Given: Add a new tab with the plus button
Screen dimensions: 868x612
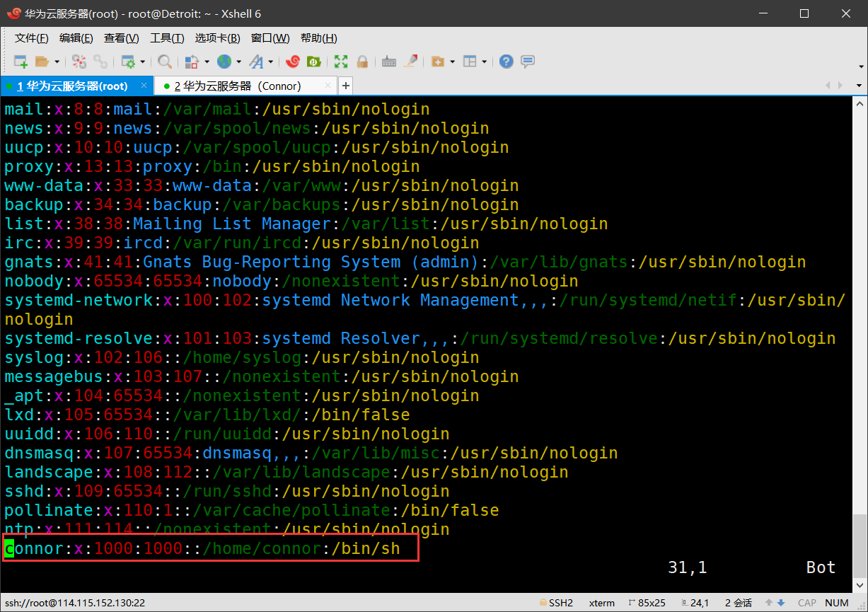Looking at the screenshot, I should pos(346,86).
